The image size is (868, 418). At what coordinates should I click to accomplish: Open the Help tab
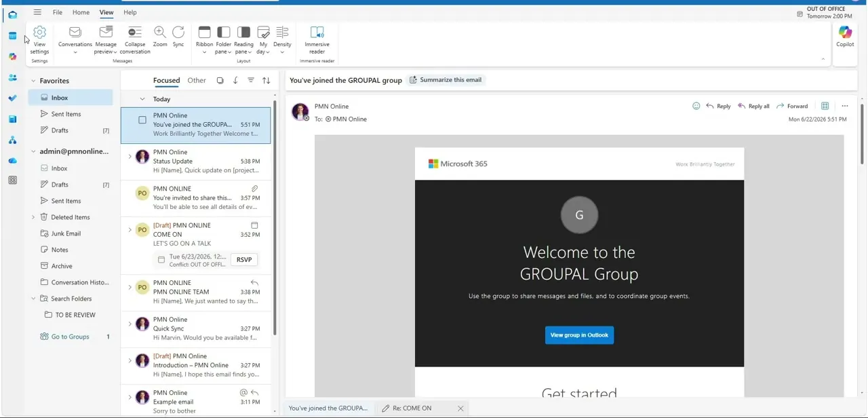(130, 12)
